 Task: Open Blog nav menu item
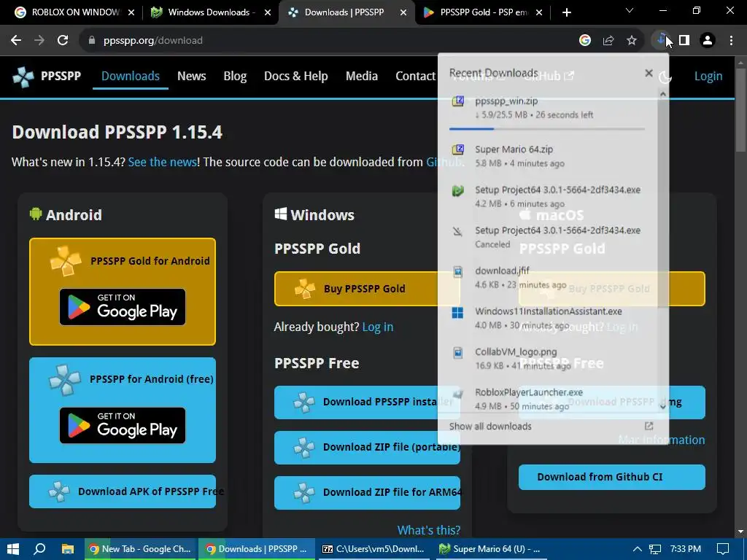(x=235, y=76)
